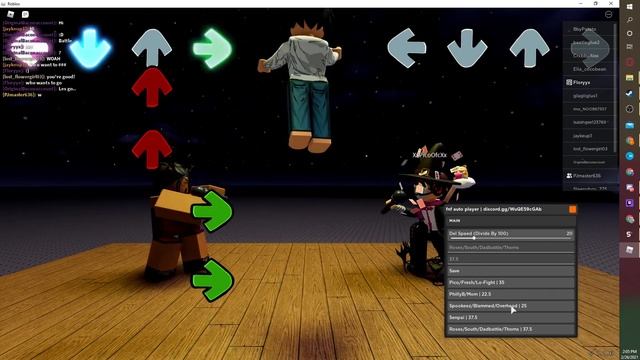Select player Ella_cocobean in the player list
Viewport: 640px width, 360px height.
coord(588,69)
